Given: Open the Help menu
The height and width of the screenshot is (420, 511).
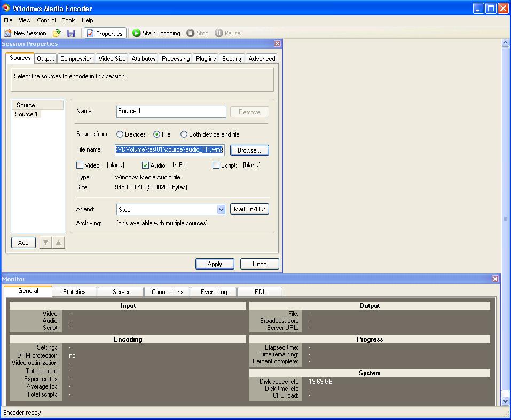Looking at the screenshot, I should [88, 20].
